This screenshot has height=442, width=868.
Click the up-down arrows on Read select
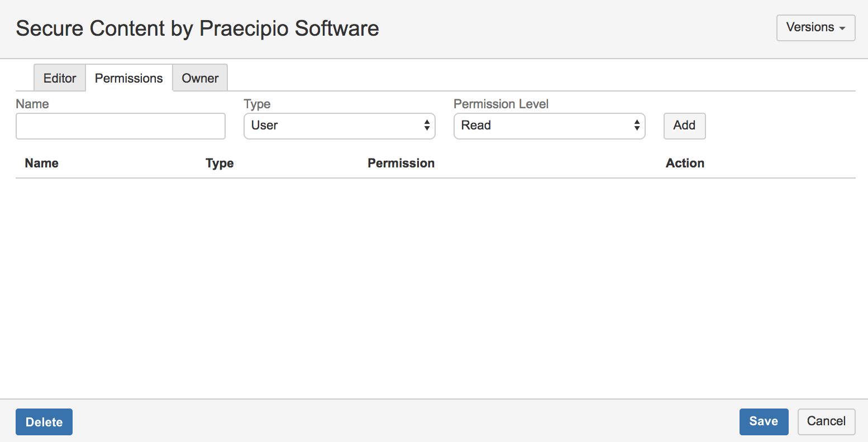pyautogui.click(x=637, y=126)
